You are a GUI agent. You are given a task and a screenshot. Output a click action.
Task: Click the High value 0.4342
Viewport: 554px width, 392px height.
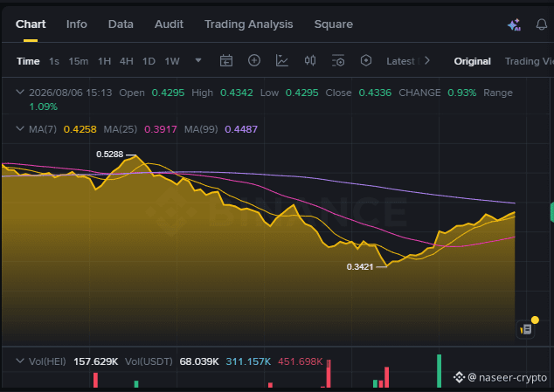click(x=237, y=93)
